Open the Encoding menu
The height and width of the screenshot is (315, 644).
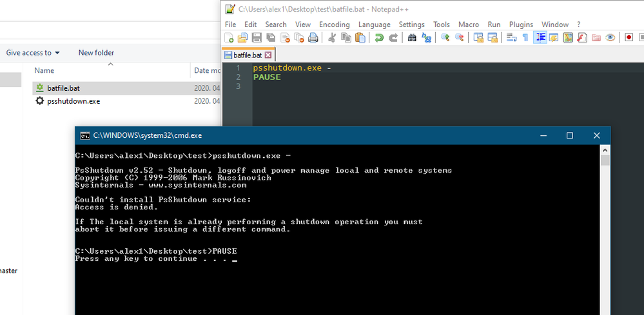(x=335, y=24)
